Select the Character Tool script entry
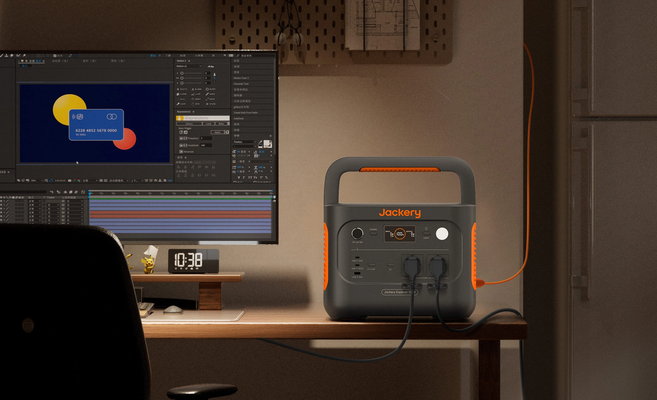 pyautogui.click(x=241, y=84)
